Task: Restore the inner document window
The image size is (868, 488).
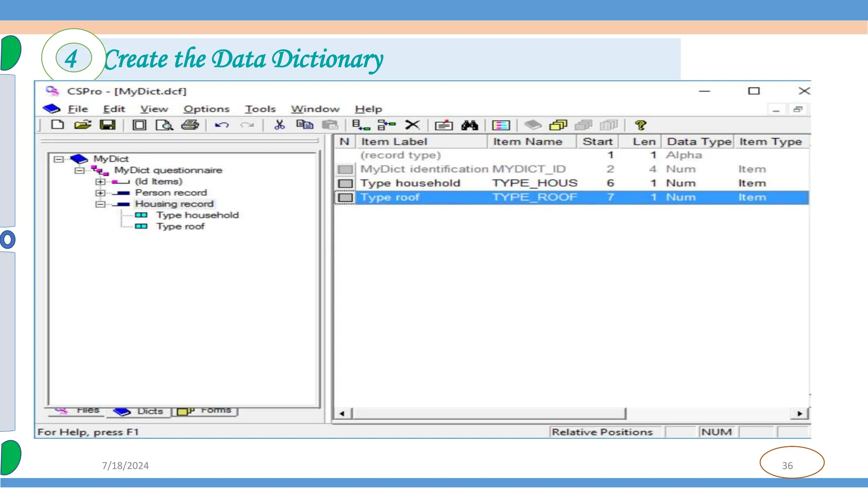Action: 798,109
